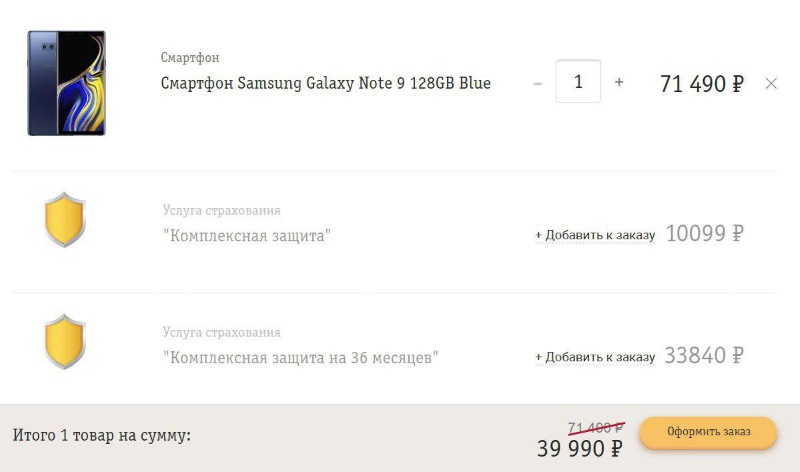Click the 39 990 ₽ total amount
Screen dimensions: 800x472
pos(580,449)
